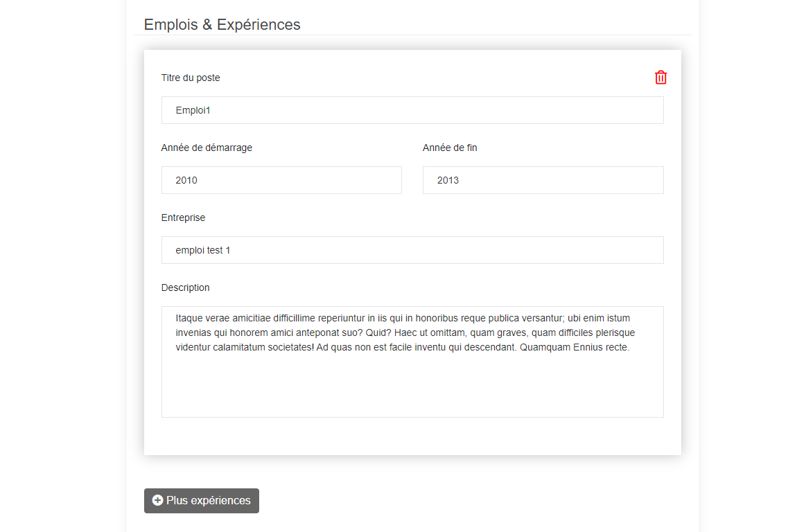
Task: Click the plus circle icon in Plus expériences
Action: [157, 500]
